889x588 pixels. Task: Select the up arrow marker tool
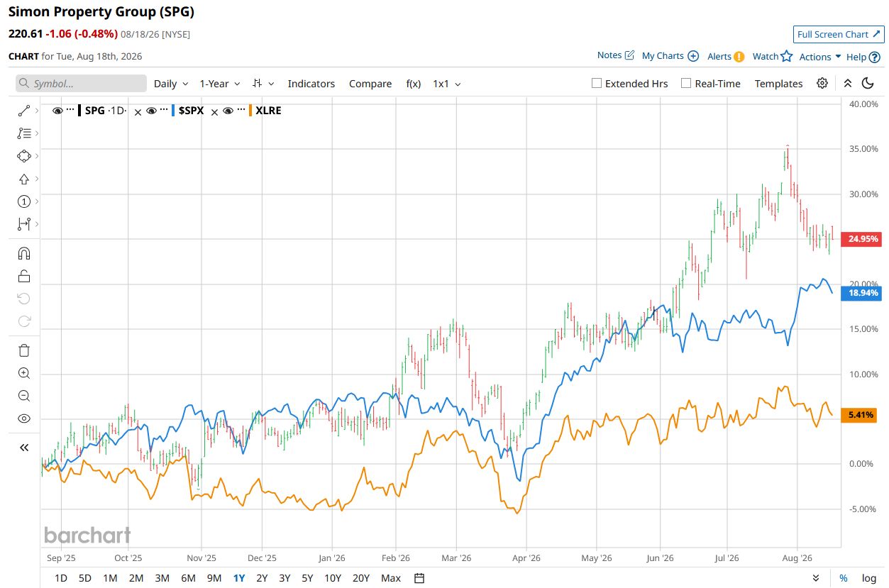tap(24, 179)
